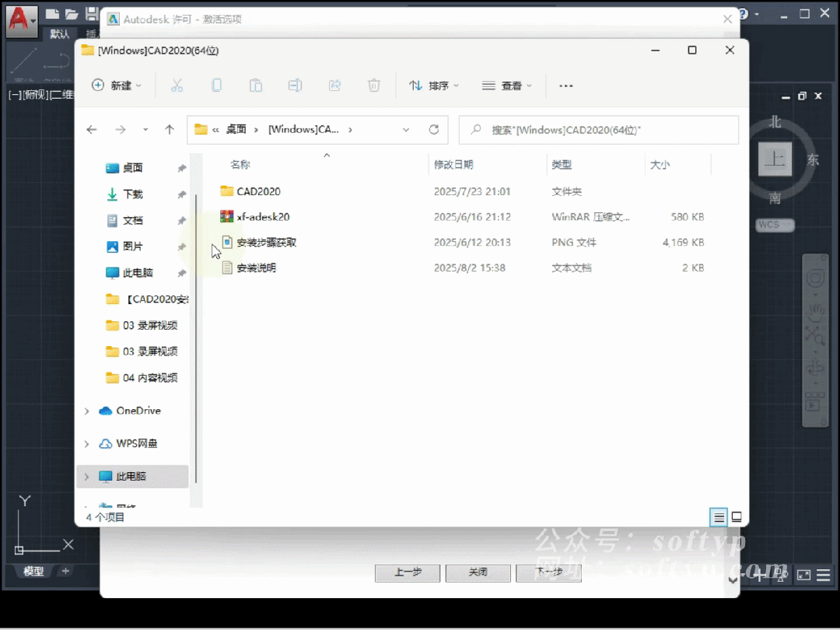840x630 pixels.
Task: Click the steering wheel icon in AutoCAD navigation bar
Action: click(815, 278)
